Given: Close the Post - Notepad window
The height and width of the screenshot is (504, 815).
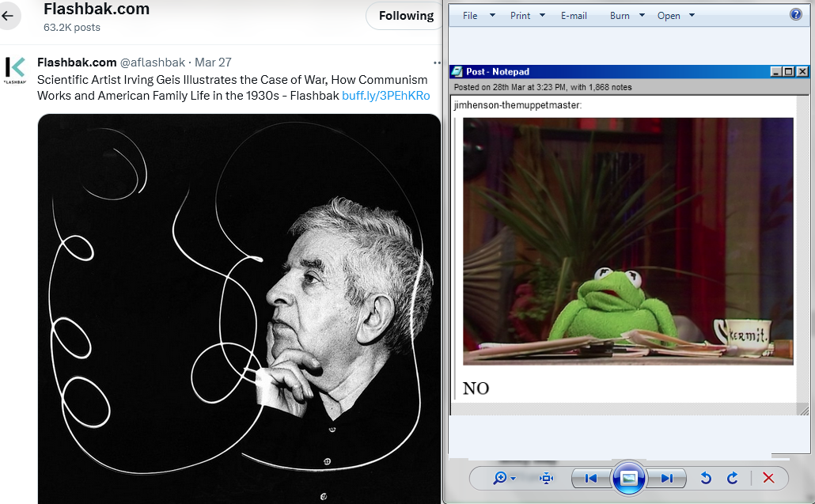Looking at the screenshot, I should [802, 72].
